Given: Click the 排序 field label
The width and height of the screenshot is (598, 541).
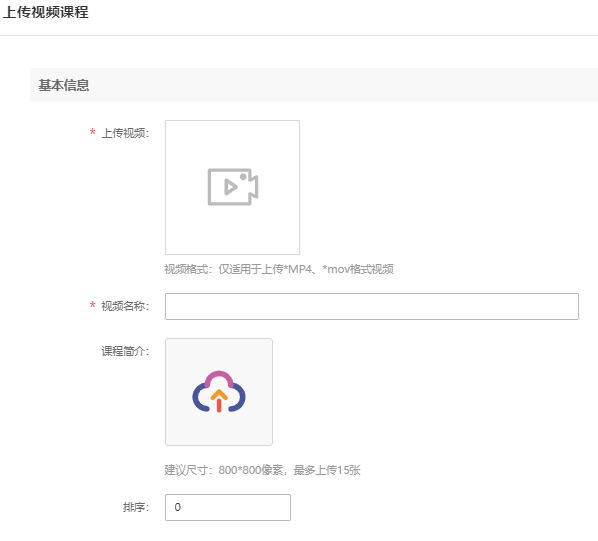Looking at the screenshot, I should tap(136, 507).
